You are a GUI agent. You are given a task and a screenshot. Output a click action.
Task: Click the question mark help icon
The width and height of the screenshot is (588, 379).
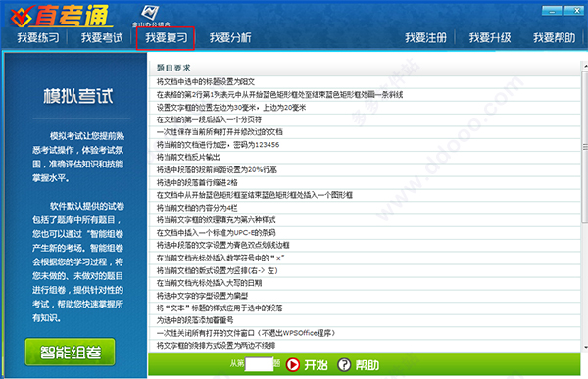coord(344,364)
